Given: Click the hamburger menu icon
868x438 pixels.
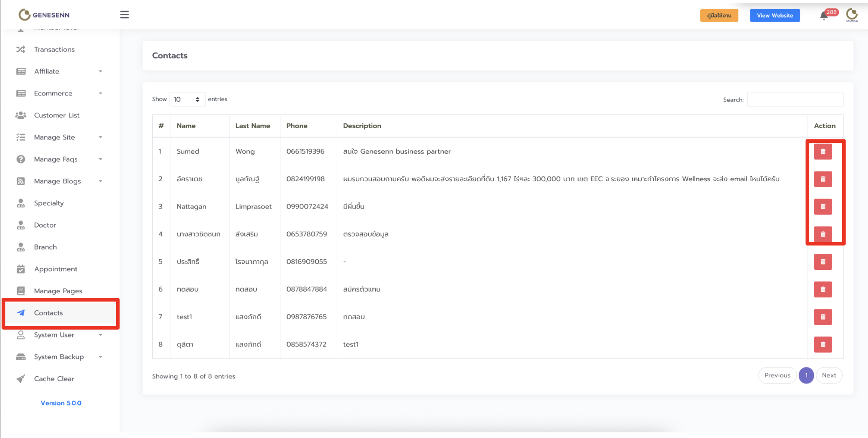Looking at the screenshot, I should (124, 15).
